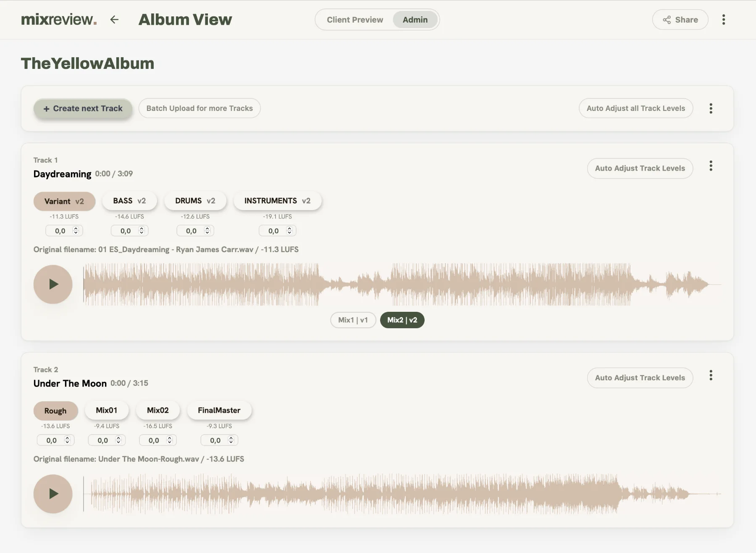The height and width of the screenshot is (553, 756).
Task: Switch to Client Preview mode
Action: (x=355, y=20)
